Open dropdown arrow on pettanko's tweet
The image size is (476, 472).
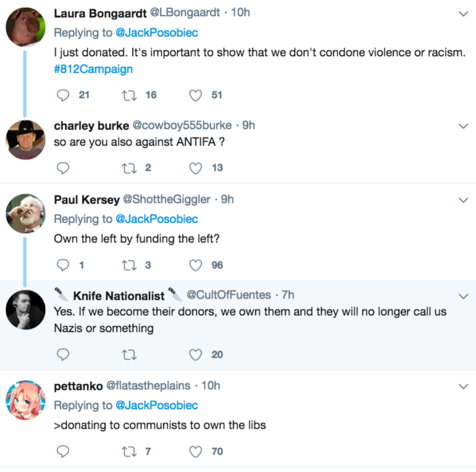coord(463,386)
